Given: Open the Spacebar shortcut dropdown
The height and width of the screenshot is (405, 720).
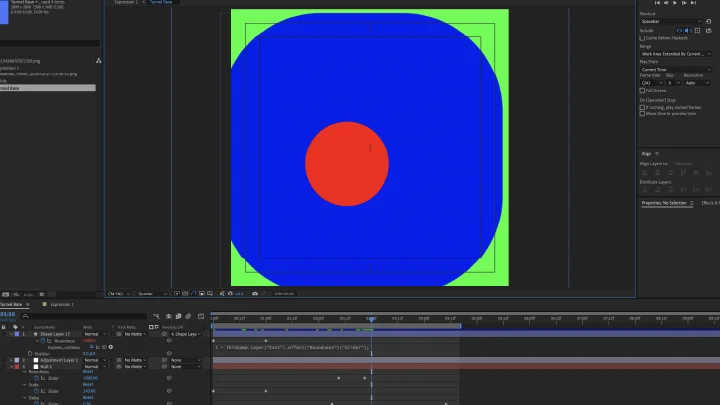Looking at the screenshot, I should pos(671,22).
